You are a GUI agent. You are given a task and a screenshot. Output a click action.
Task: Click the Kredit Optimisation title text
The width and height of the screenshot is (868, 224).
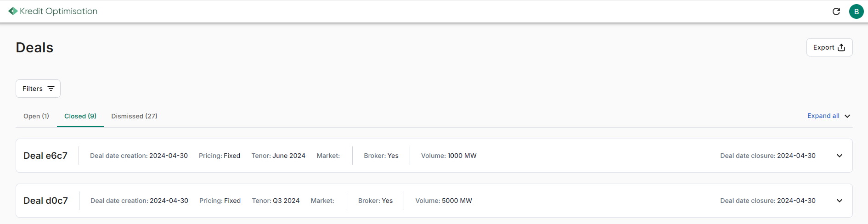coord(59,11)
